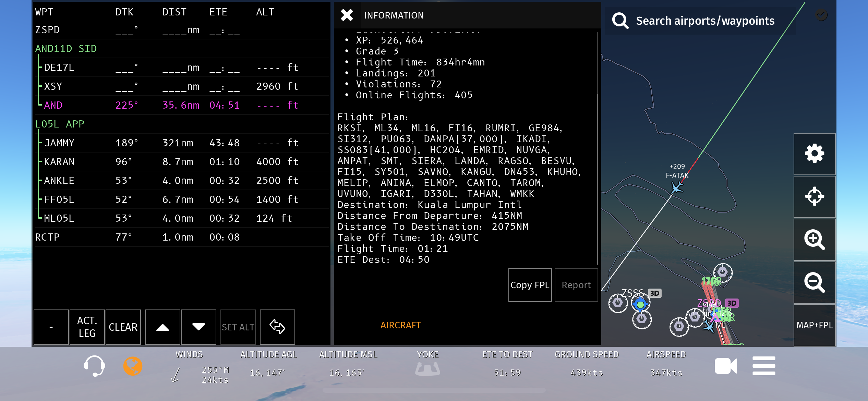
Task: Toggle the ZSSS 3D airport badge
Action: click(x=654, y=293)
